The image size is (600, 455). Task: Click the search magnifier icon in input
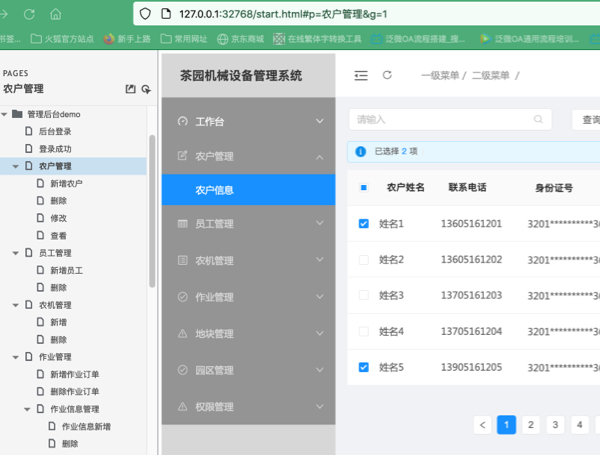point(539,119)
